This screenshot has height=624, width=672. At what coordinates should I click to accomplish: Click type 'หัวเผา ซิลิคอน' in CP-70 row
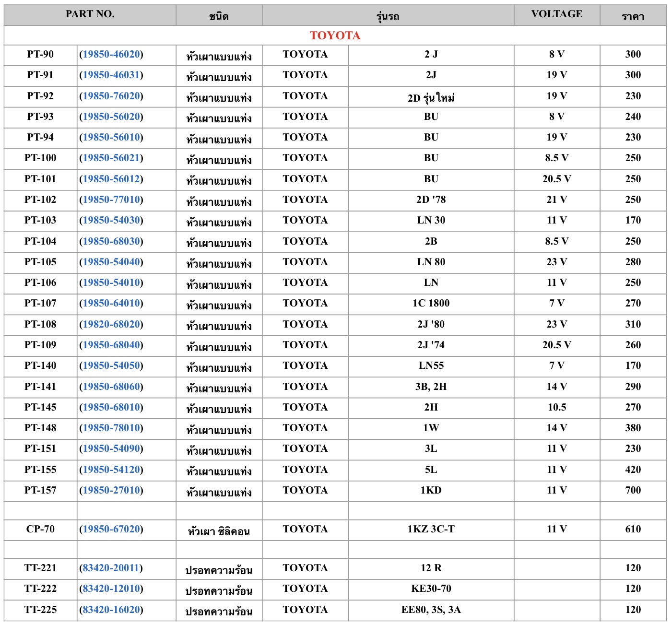(219, 530)
